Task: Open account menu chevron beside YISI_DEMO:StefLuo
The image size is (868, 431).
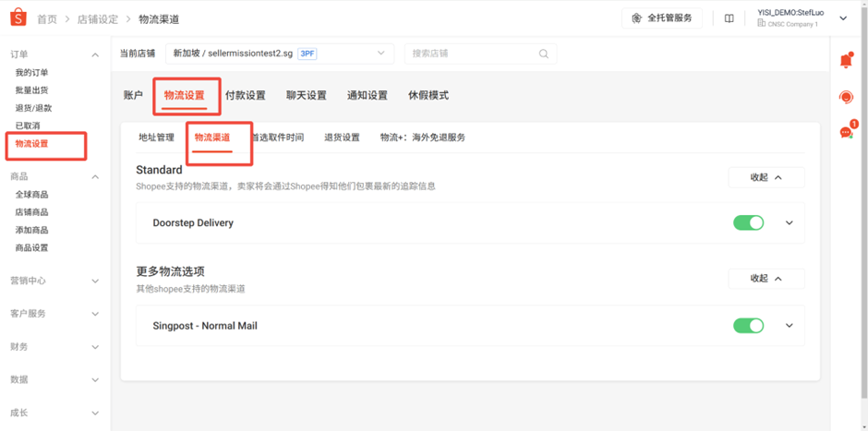Action: coord(843,18)
